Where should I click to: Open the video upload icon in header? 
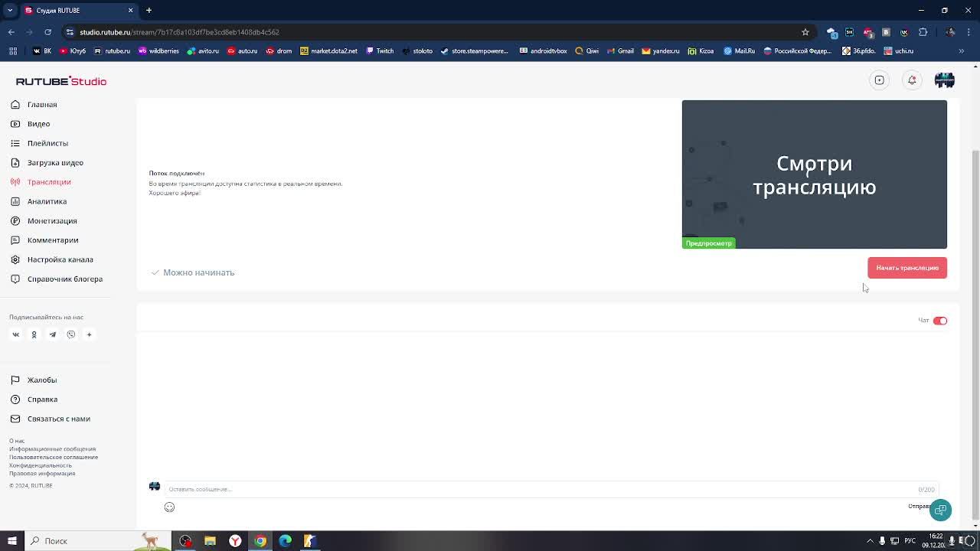tap(880, 80)
